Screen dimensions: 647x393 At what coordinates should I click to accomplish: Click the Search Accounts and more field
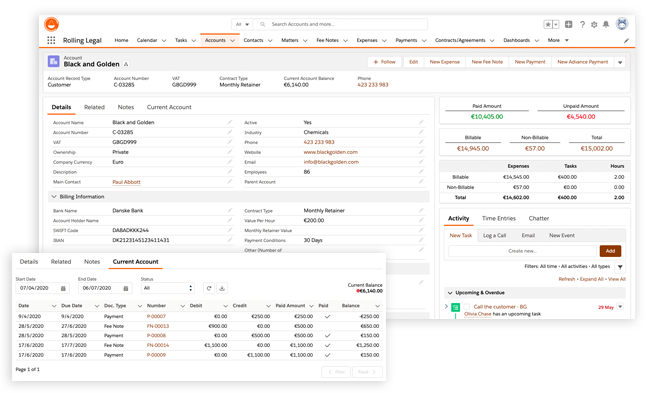click(340, 24)
